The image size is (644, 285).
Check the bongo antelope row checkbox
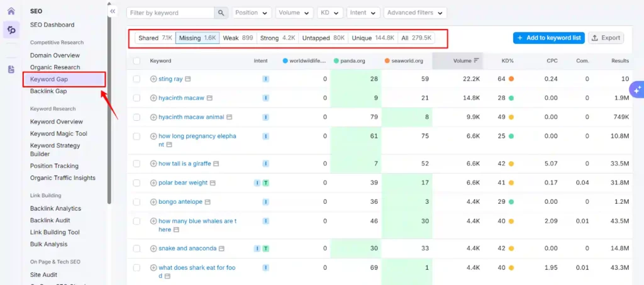[136, 201]
